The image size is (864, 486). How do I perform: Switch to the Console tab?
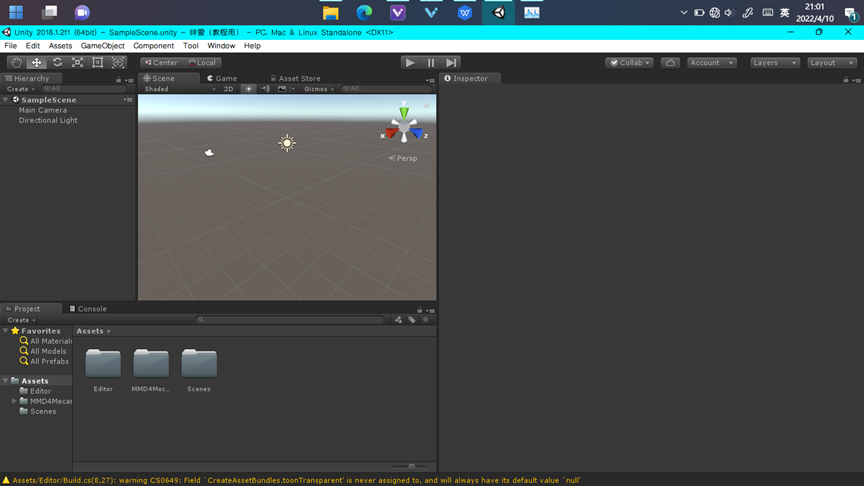pos(88,309)
